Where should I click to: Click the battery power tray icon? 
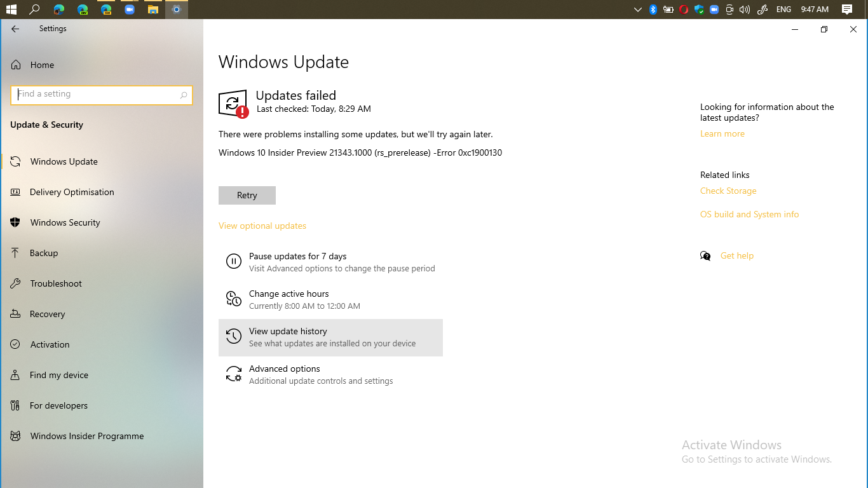pos(668,10)
